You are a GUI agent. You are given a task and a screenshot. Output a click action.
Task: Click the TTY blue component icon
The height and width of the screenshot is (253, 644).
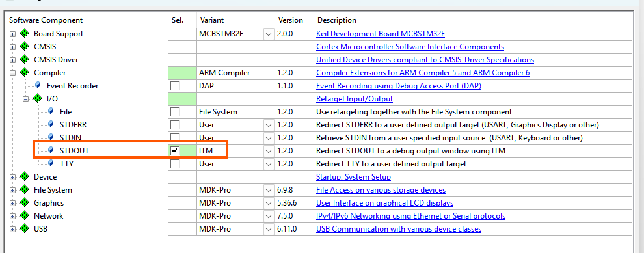pos(51,163)
